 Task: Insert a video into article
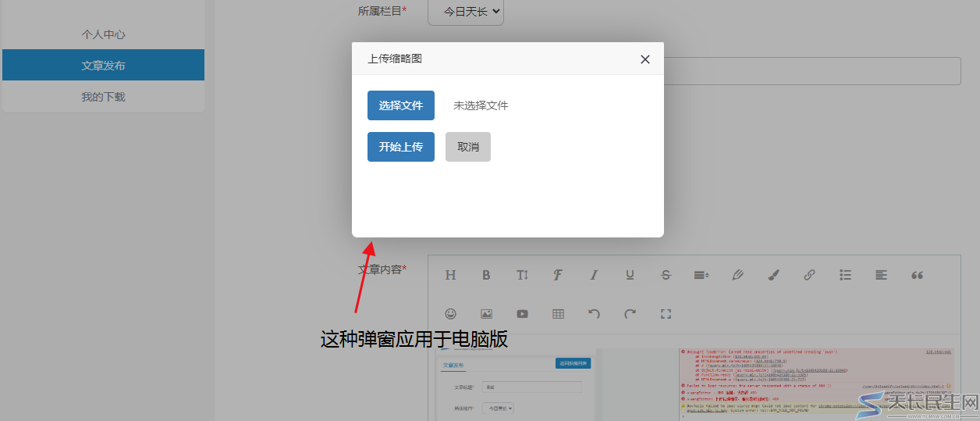(522, 314)
